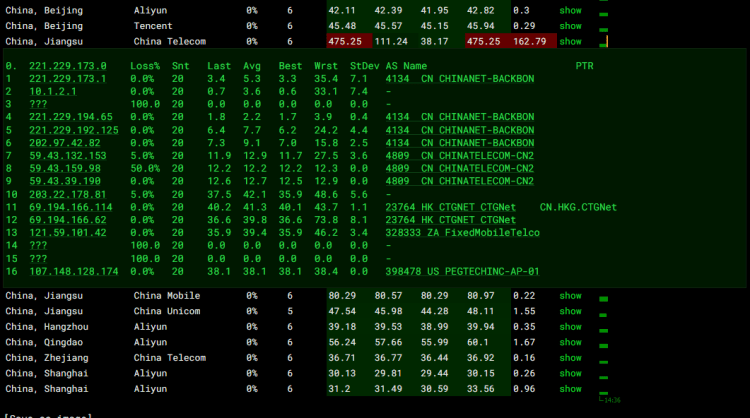The width and height of the screenshot is (750, 418).
Task: Click show for Jiangsu China Mobile row
Action: click(x=570, y=296)
